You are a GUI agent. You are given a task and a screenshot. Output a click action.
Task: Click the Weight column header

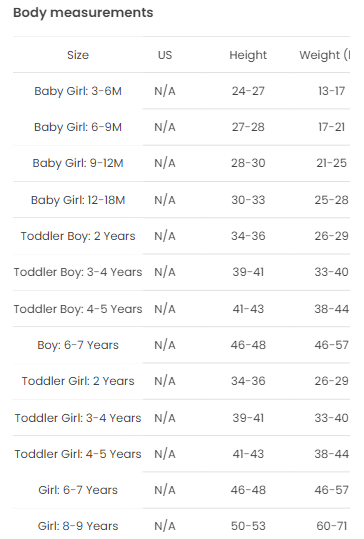(x=324, y=55)
